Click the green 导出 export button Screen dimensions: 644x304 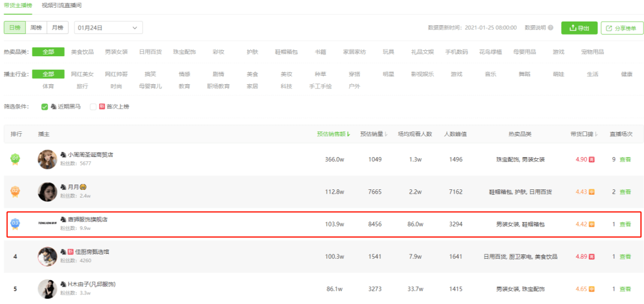click(x=579, y=28)
